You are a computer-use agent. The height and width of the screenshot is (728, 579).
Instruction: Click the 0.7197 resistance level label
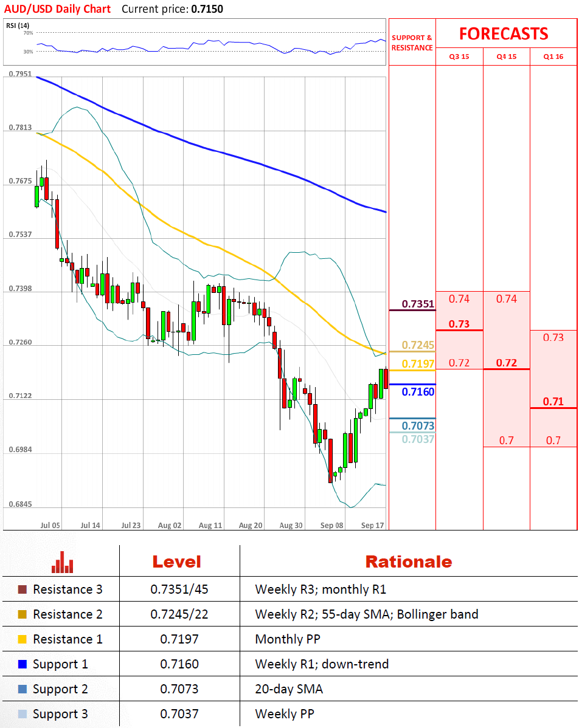418,363
